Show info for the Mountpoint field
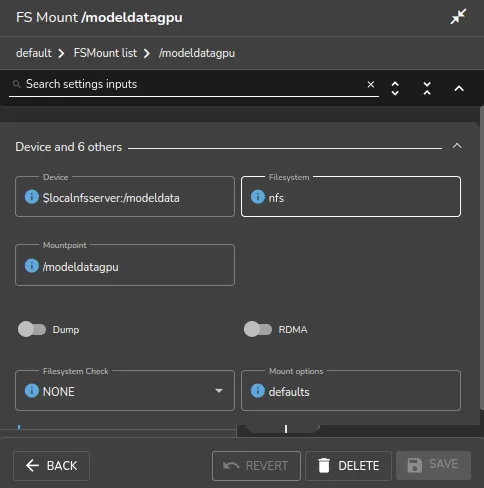Viewport: 484px width, 488px height. 32,266
